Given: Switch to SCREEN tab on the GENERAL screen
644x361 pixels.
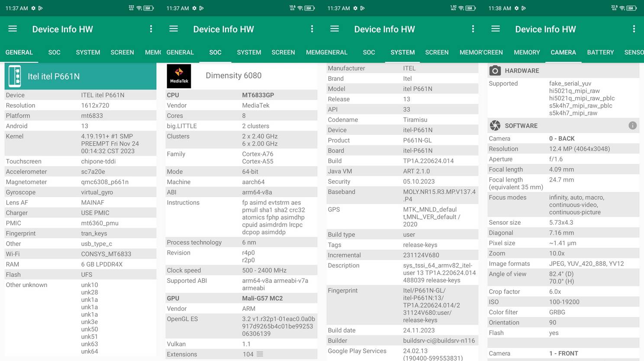Looking at the screenshot, I should (x=122, y=52).
